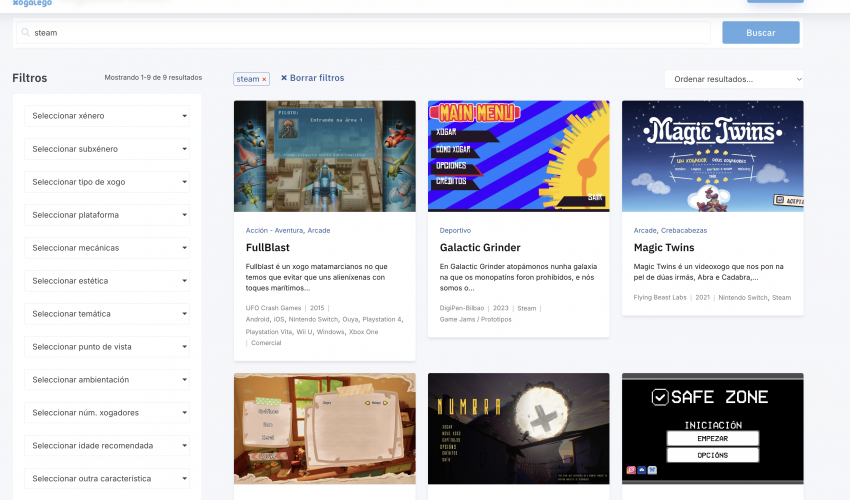
Task: Open the Safe Zone game thumbnail
Action: (x=712, y=428)
